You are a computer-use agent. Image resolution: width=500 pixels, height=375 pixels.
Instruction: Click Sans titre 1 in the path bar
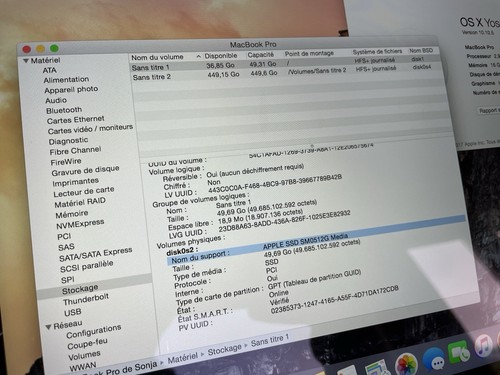coord(269,340)
